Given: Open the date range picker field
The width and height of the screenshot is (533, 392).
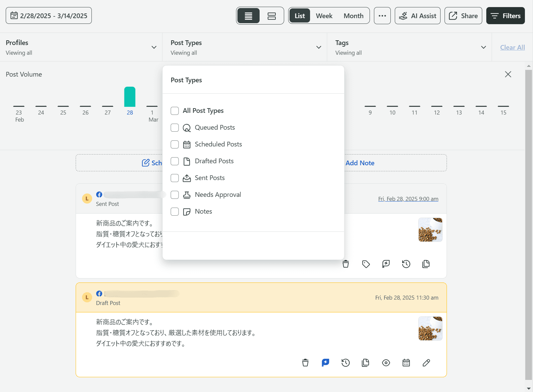Looking at the screenshot, I should click(x=49, y=16).
